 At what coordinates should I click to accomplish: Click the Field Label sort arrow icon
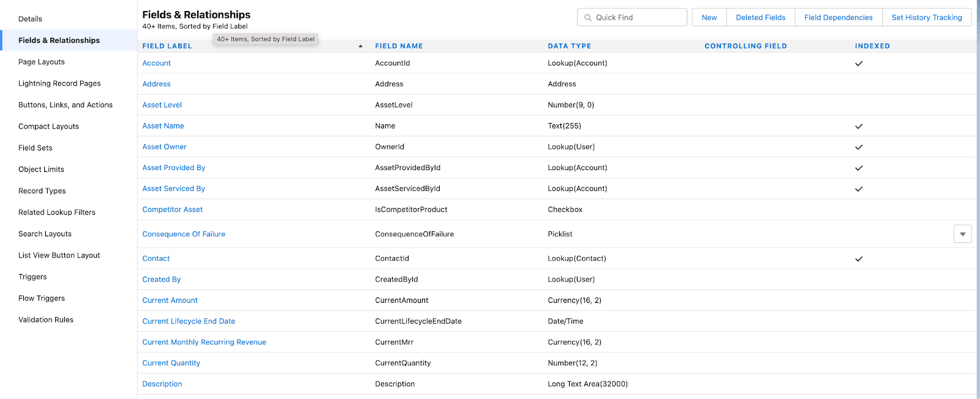pyautogui.click(x=360, y=46)
